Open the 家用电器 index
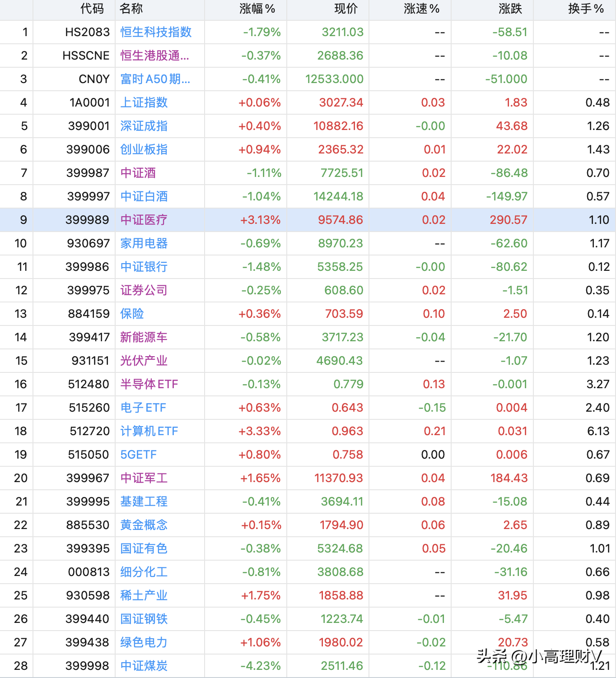This screenshot has width=616, height=678. coord(144,243)
